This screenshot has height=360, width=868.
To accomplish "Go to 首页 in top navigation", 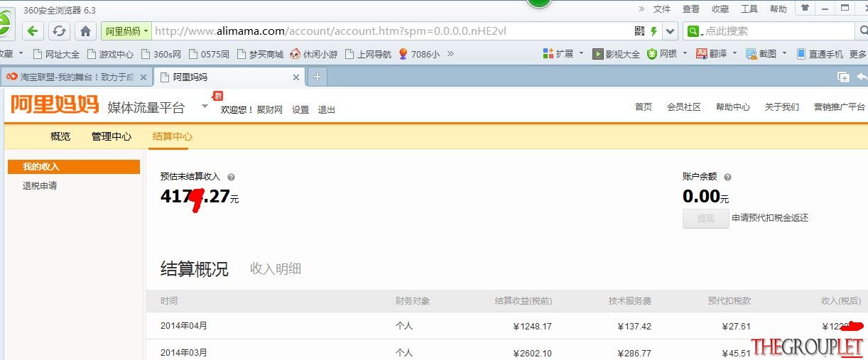I will [x=644, y=107].
